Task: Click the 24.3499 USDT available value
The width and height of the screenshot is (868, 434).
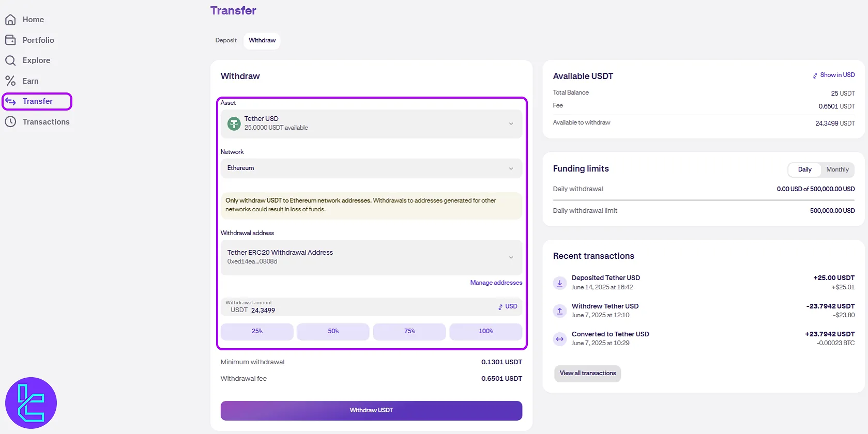Action: (835, 123)
